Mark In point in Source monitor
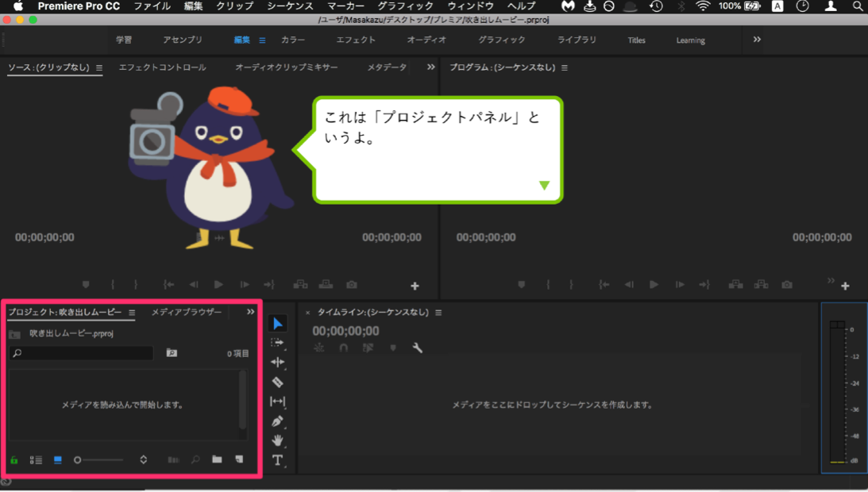The height and width of the screenshot is (492, 868). tap(113, 285)
